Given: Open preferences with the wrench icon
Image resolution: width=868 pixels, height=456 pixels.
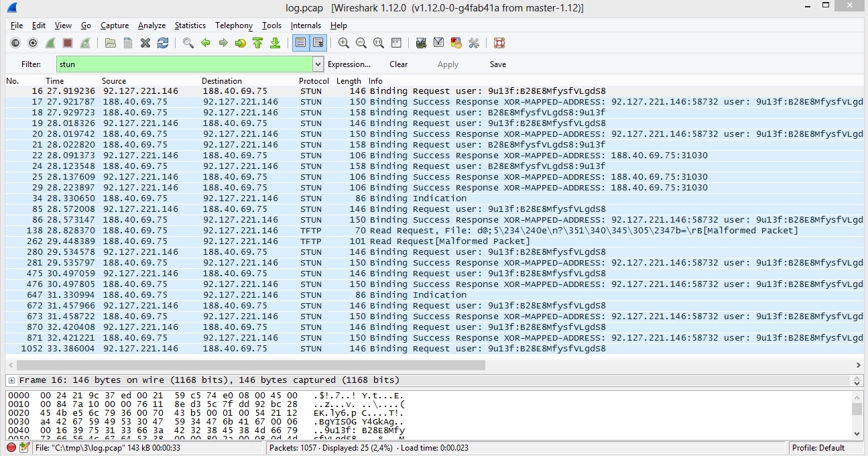Looking at the screenshot, I should coord(474,43).
